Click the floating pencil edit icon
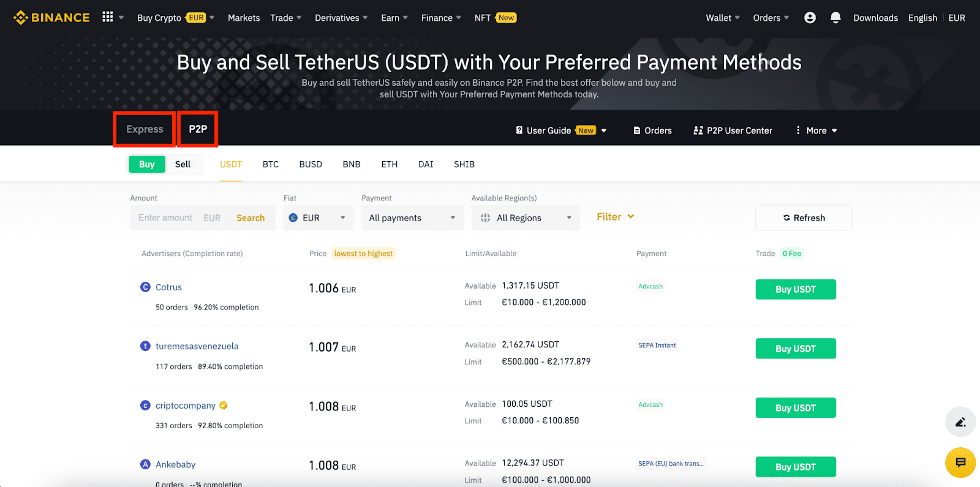This screenshot has height=487, width=980. (960, 422)
